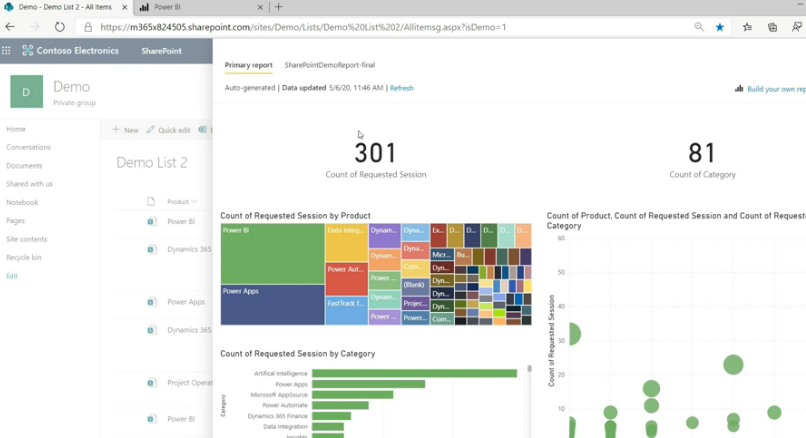
Task: Click the green Demo site D tile
Action: coord(26,92)
